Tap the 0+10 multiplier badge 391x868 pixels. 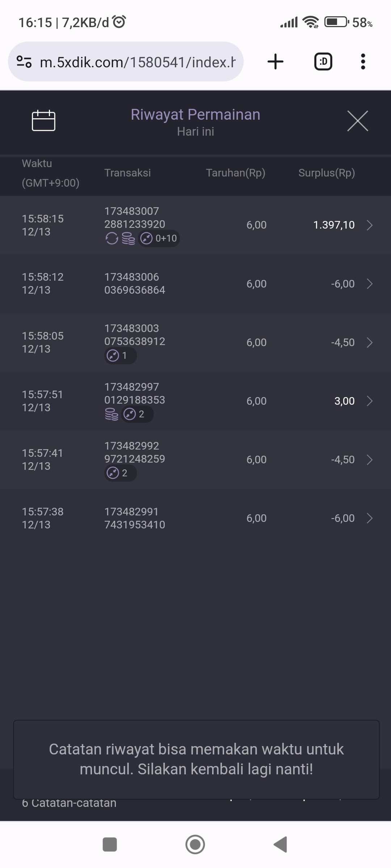pyautogui.click(x=159, y=238)
